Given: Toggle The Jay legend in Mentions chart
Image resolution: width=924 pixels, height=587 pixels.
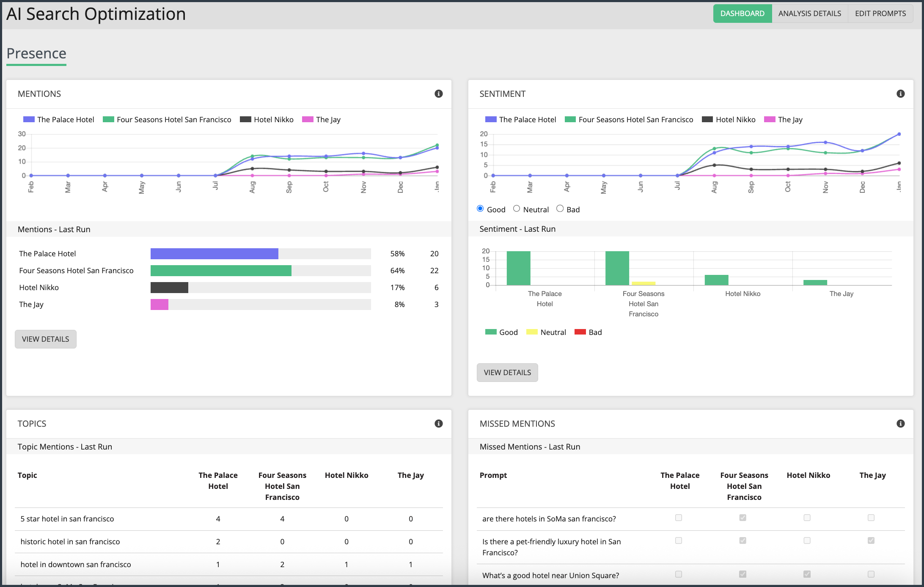Looking at the screenshot, I should pos(321,120).
